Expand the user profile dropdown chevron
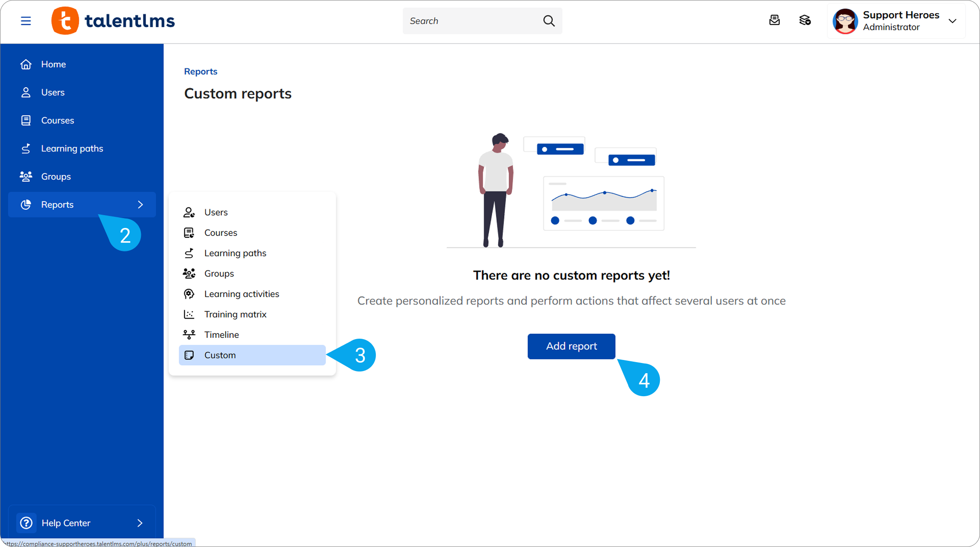Viewport: 980px width, 547px height. click(x=953, y=21)
